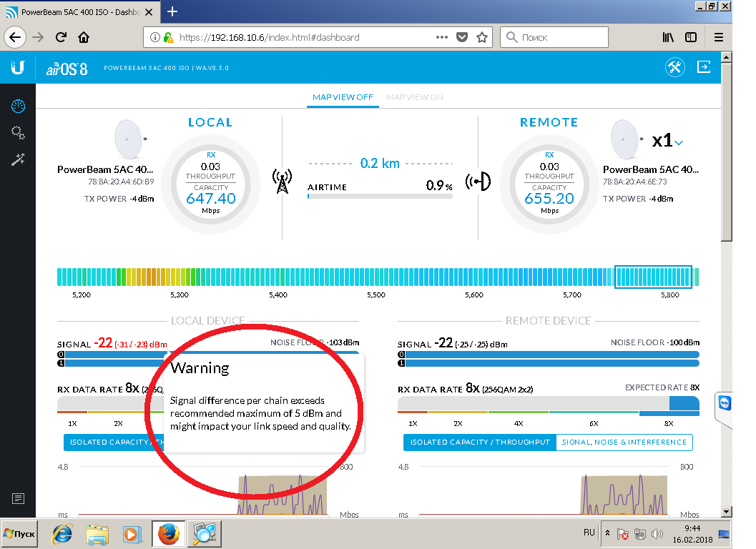Click the access point tower icon
Screen dimensions: 756x549
[282, 182]
